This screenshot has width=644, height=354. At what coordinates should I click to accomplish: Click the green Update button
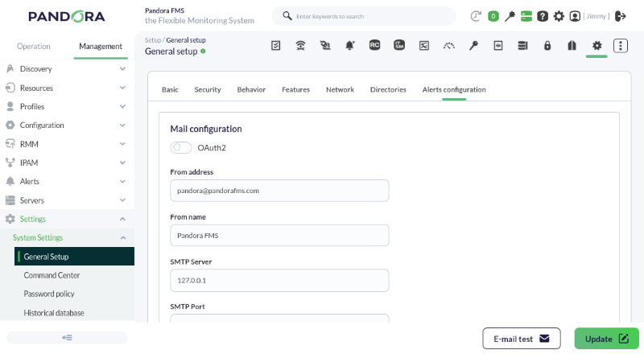click(607, 339)
